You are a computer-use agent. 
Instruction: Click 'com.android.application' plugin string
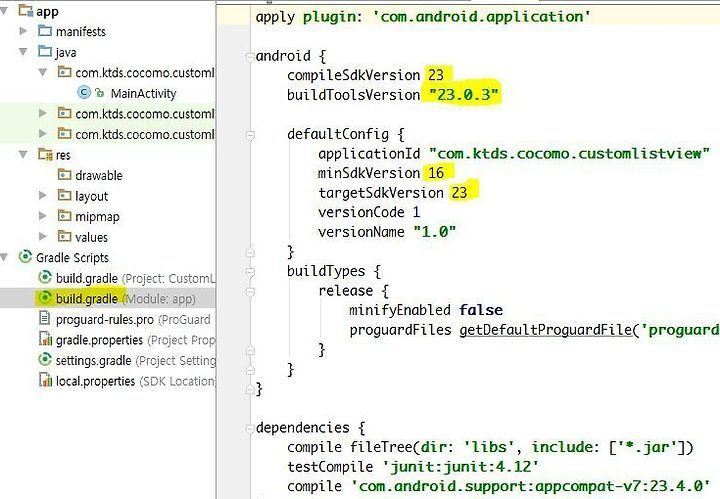[x=481, y=17]
